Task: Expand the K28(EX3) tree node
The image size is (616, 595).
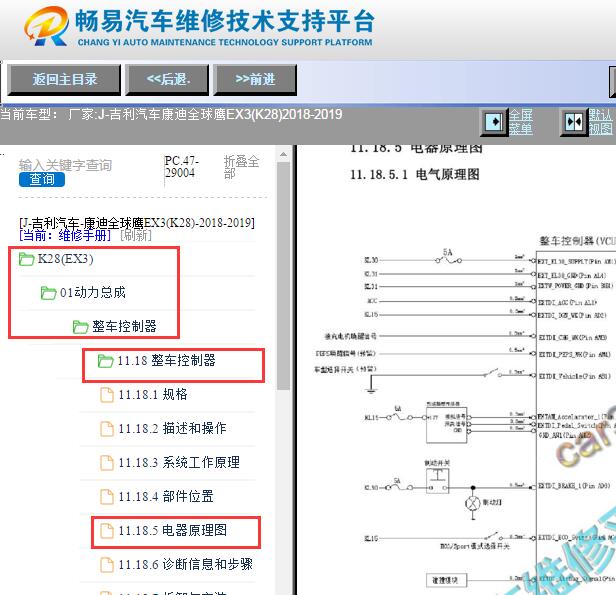Action: 66,259
